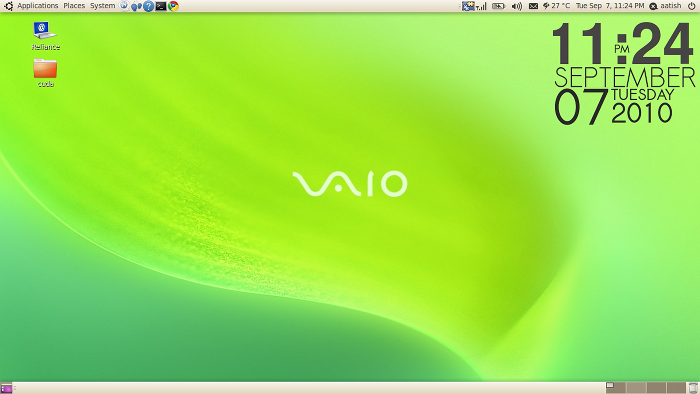Open the Trash in the bottom panel
This screenshot has height=394, width=700.
693,388
